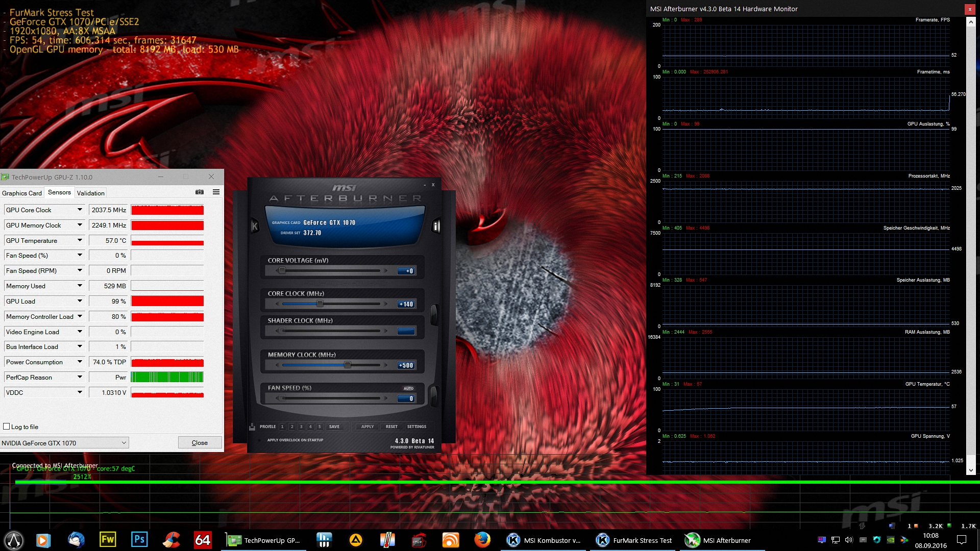The width and height of the screenshot is (980, 551).
Task: Launch Photoshop from the taskbar
Action: tap(139, 540)
